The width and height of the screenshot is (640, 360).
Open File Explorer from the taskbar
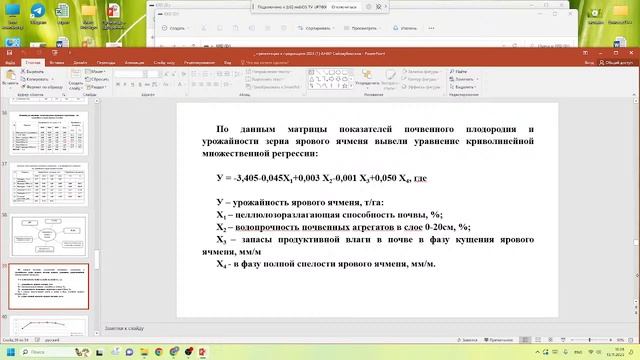point(144,352)
